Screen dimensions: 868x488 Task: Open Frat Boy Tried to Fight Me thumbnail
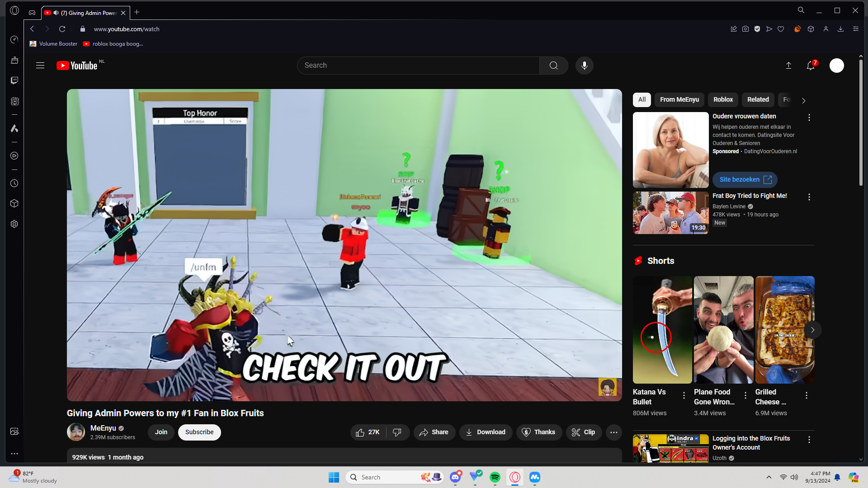click(670, 213)
